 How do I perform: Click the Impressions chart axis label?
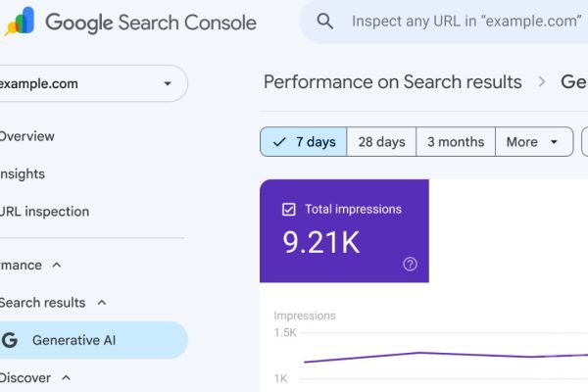coord(305,316)
